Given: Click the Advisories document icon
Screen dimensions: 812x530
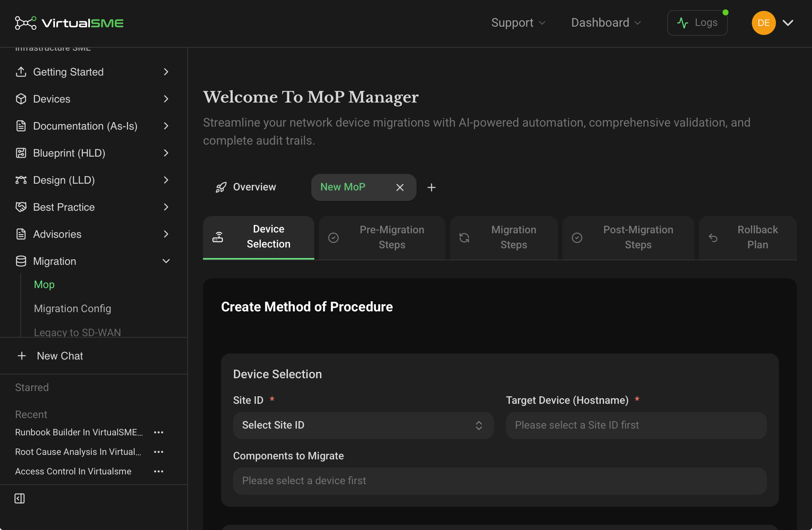Looking at the screenshot, I should pos(21,234).
